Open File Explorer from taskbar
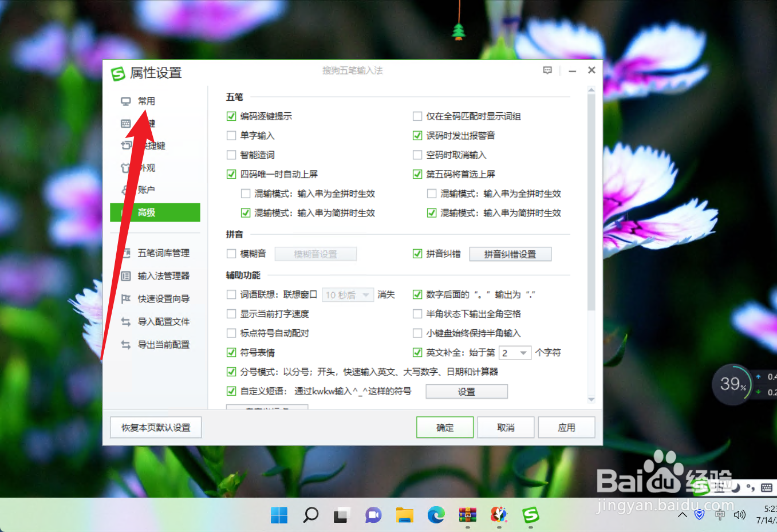Screen dimensions: 777x532 [x=405, y=515]
